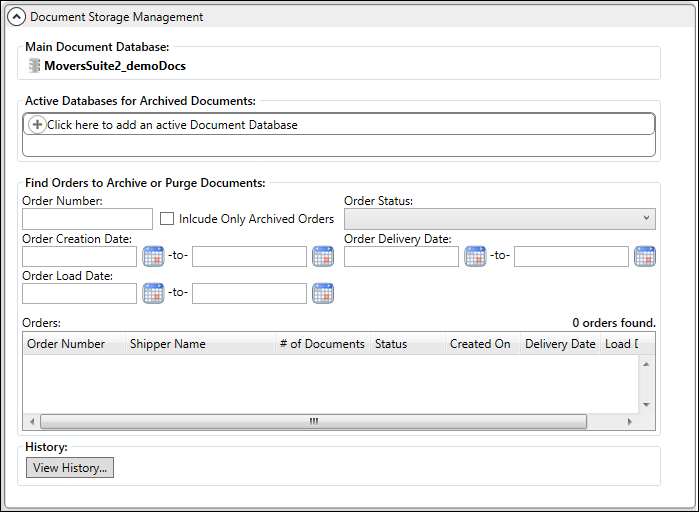Open the calendar for the Order Creation end date

click(323, 257)
